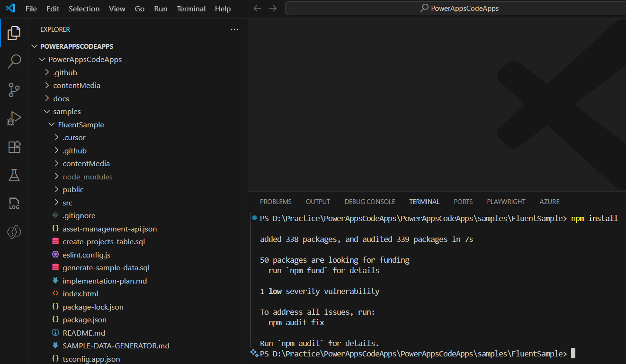Open Run and Debug view
The width and height of the screenshot is (626, 364).
(x=14, y=118)
